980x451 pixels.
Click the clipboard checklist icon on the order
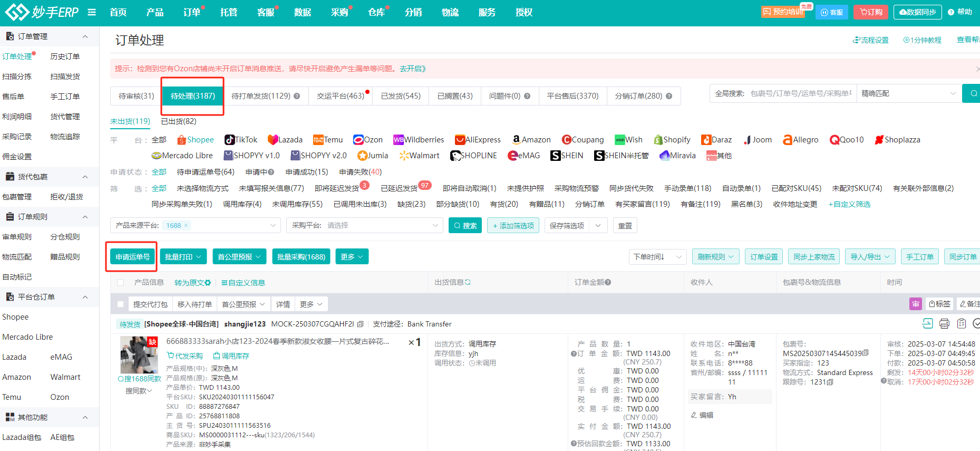(x=961, y=323)
